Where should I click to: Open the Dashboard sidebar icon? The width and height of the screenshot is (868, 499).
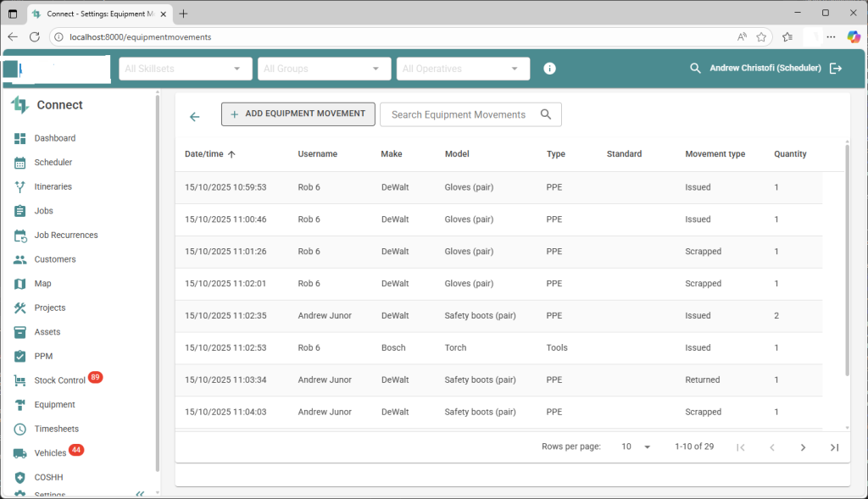pyautogui.click(x=20, y=138)
